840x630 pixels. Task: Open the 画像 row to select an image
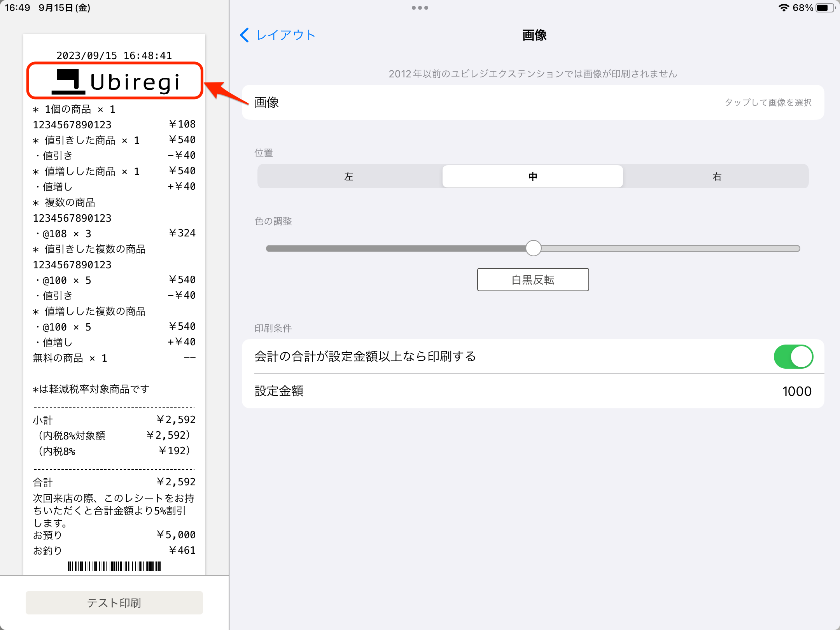[533, 102]
